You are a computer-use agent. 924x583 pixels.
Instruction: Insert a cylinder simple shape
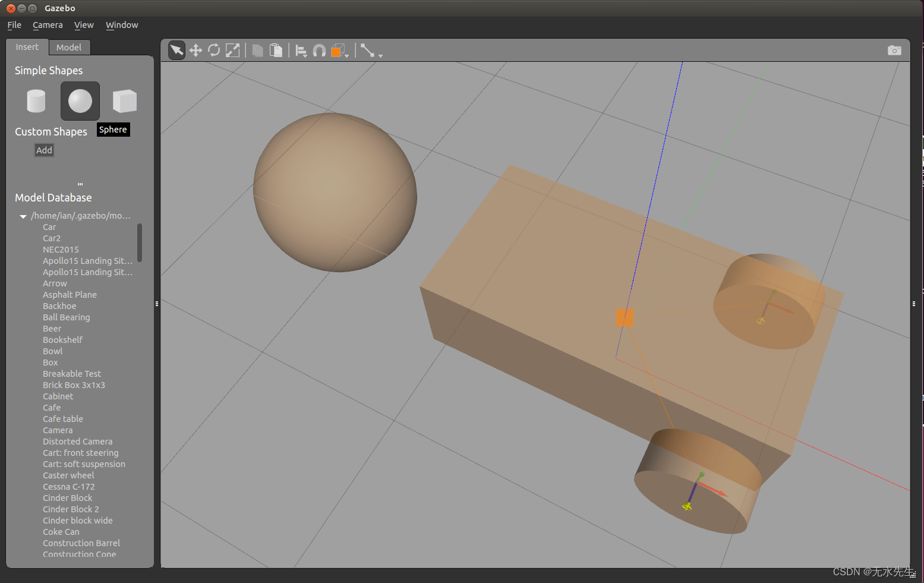36,101
